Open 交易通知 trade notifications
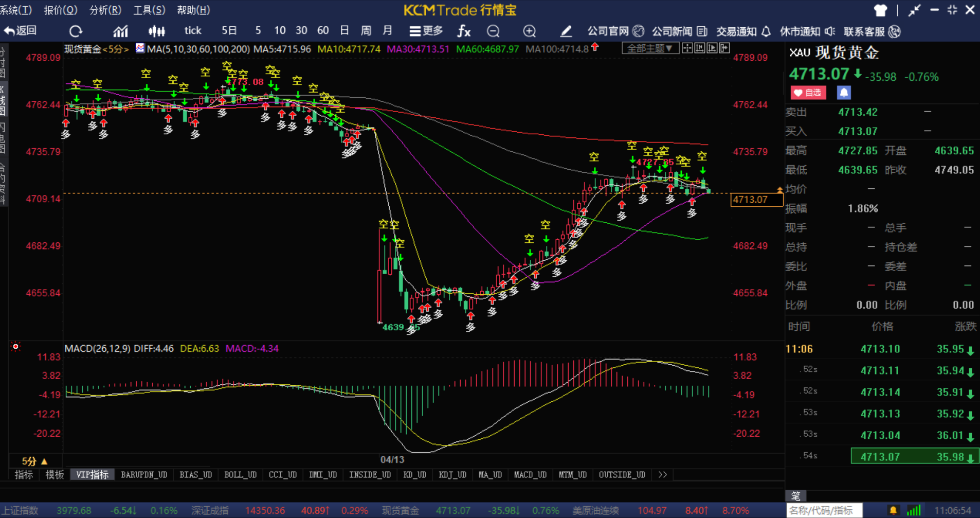Screen dimensions: 980x518 743,31
